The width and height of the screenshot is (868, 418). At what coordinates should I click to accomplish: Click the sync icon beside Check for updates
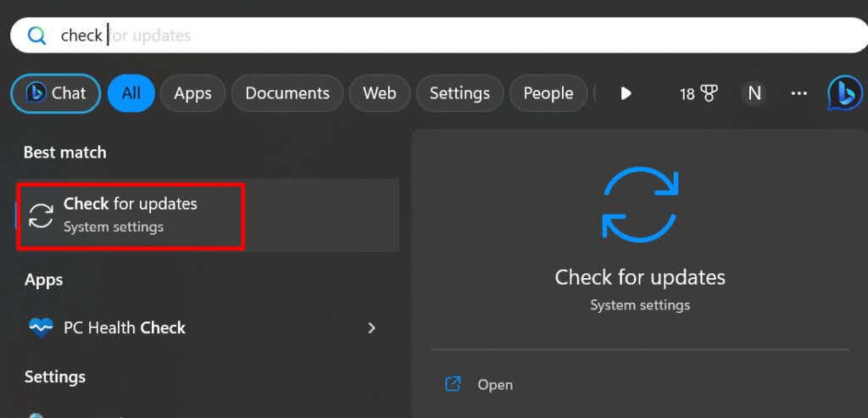(42, 215)
